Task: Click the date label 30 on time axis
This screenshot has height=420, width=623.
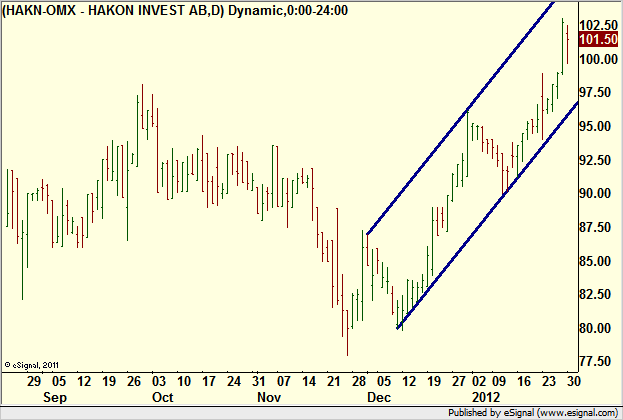Action: click(x=573, y=381)
